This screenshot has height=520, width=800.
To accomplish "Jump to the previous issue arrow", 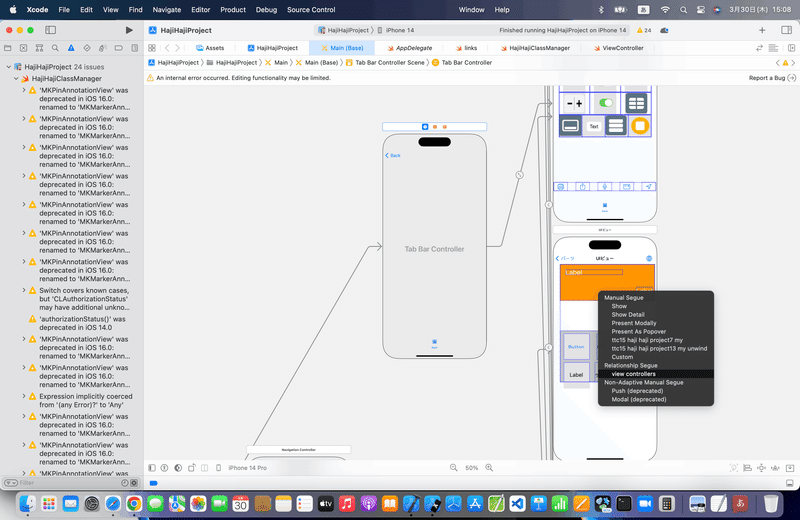I will 778,63.
